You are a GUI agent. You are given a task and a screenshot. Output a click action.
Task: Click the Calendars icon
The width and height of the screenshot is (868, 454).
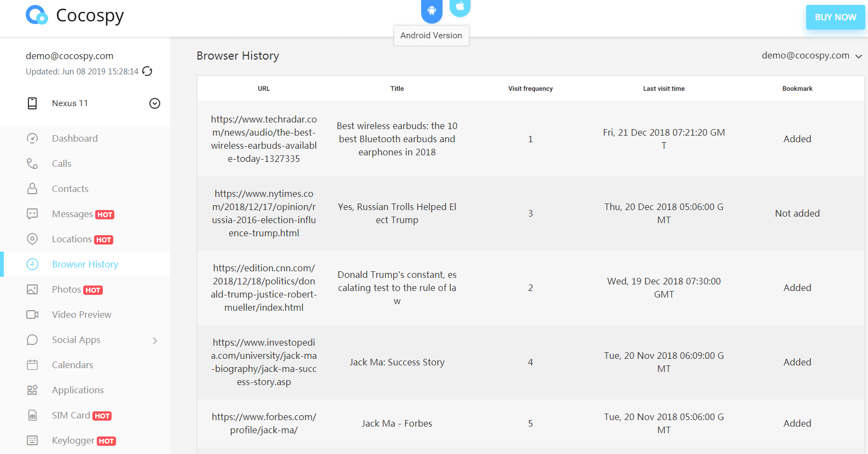(x=32, y=365)
